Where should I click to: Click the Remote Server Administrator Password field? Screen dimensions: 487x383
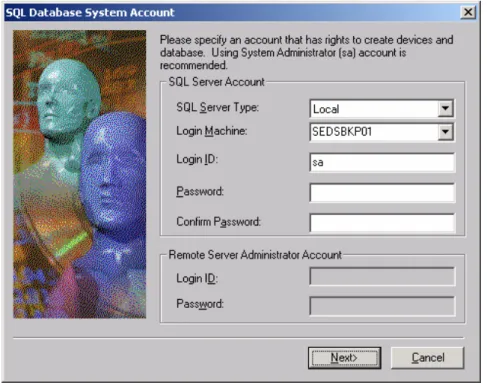(x=382, y=306)
